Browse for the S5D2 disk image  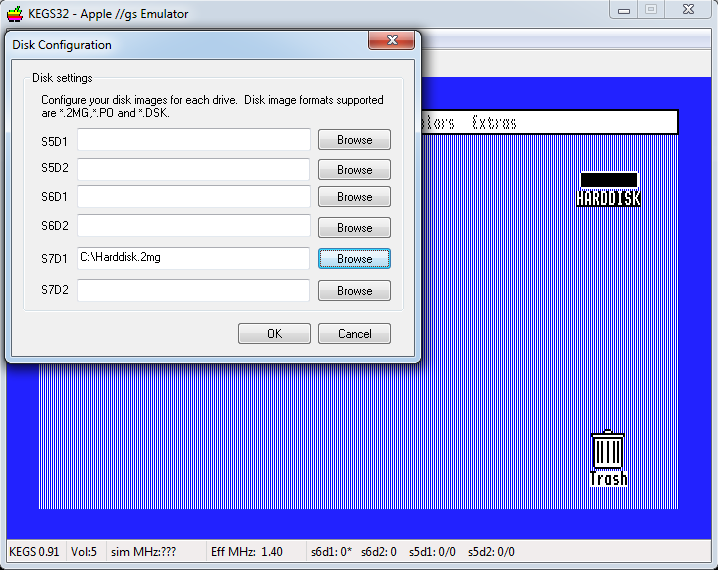pos(354,170)
